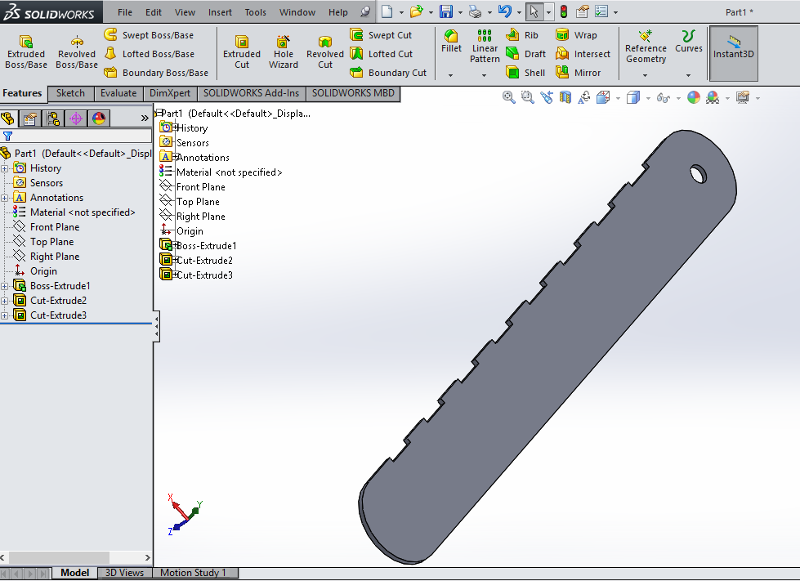Open the Curves dropdown arrow
The height and width of the screenshot is (581, 800).
(688, 75)
